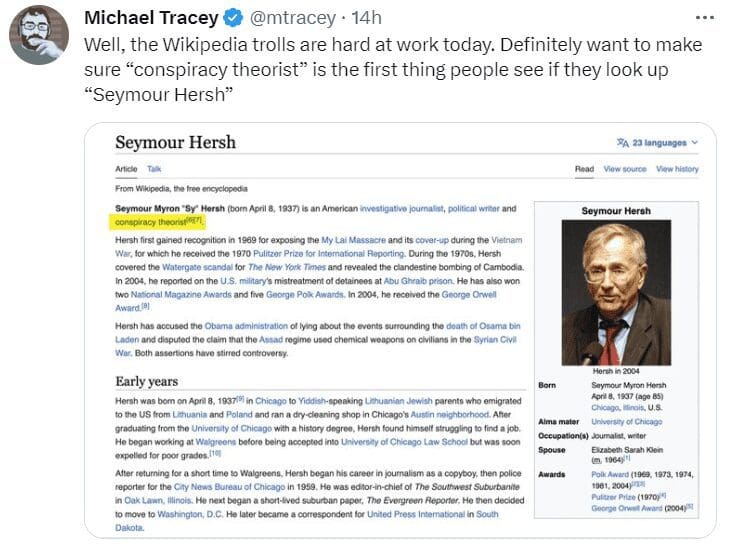Click the translate languages icon
736x551 pixels.
click(622, 143)
